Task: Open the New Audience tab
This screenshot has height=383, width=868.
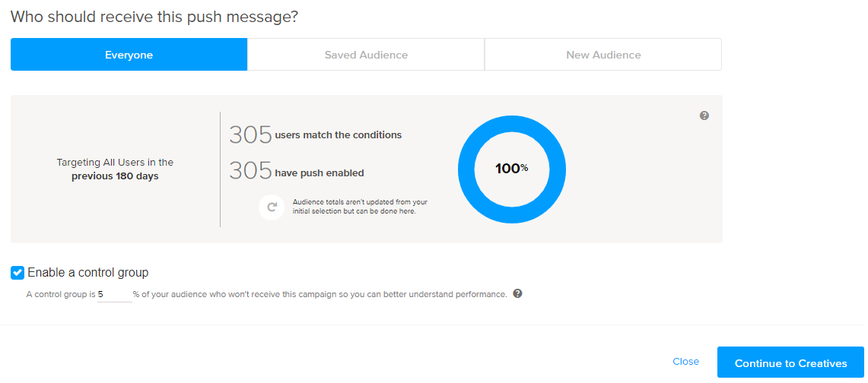Action: 603,55
